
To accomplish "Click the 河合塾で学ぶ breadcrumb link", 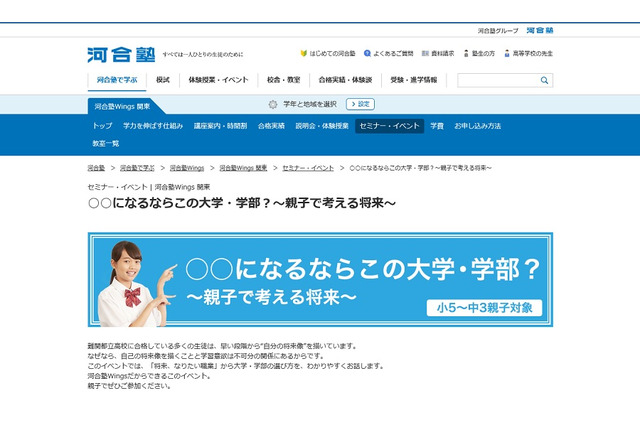I will coord(138,168).
